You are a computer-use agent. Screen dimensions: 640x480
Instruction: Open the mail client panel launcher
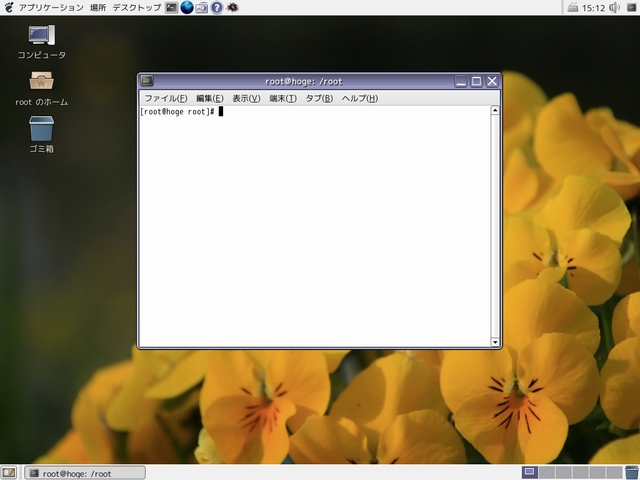202,7
